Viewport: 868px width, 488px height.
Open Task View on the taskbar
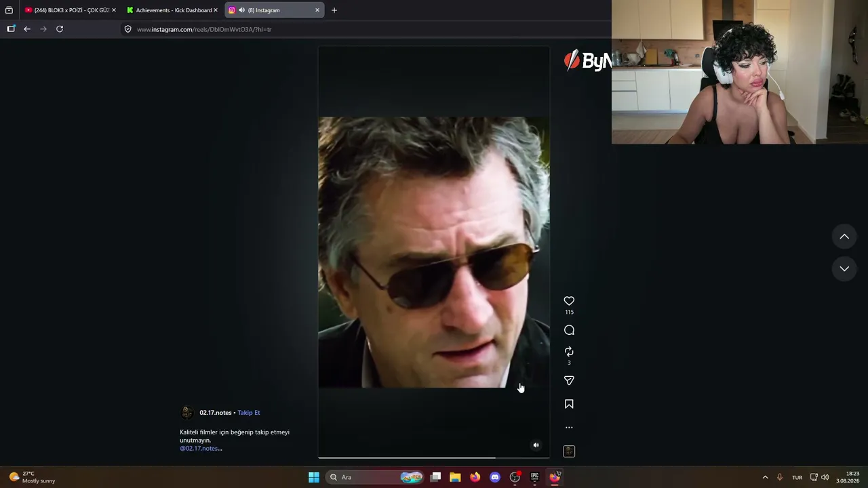(x=436, y=477)
